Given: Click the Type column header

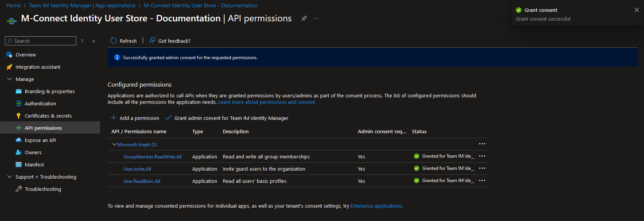Looking at the screenshot, I should 198,131.
